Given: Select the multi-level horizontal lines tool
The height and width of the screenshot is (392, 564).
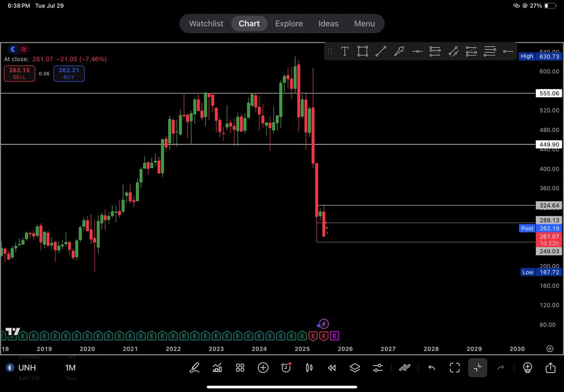Looking at the screenshot, I should coord(490,52).
